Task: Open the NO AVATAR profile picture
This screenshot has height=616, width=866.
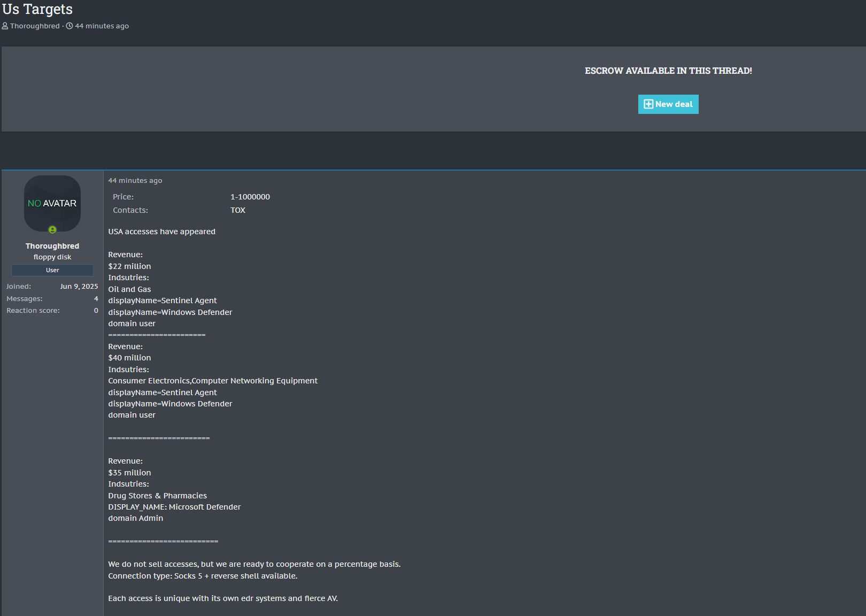Action: pyautogui.click(x=52, y=203)
